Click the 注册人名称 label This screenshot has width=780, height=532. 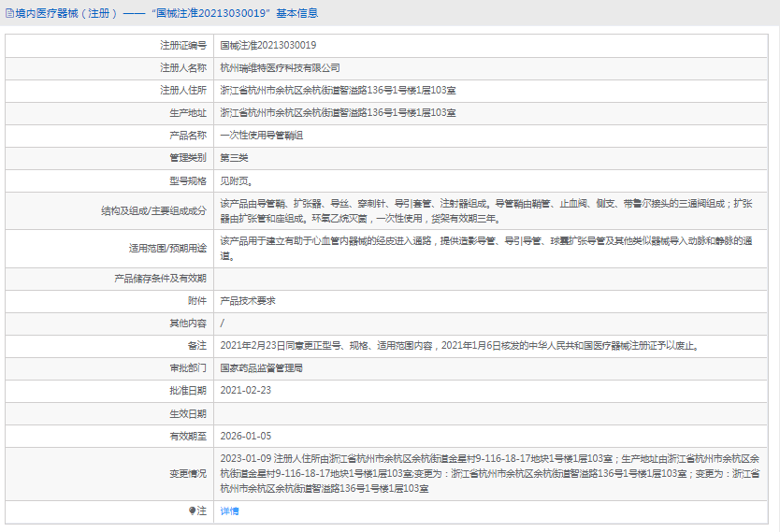pyautogui.click(x=183, y=67)
